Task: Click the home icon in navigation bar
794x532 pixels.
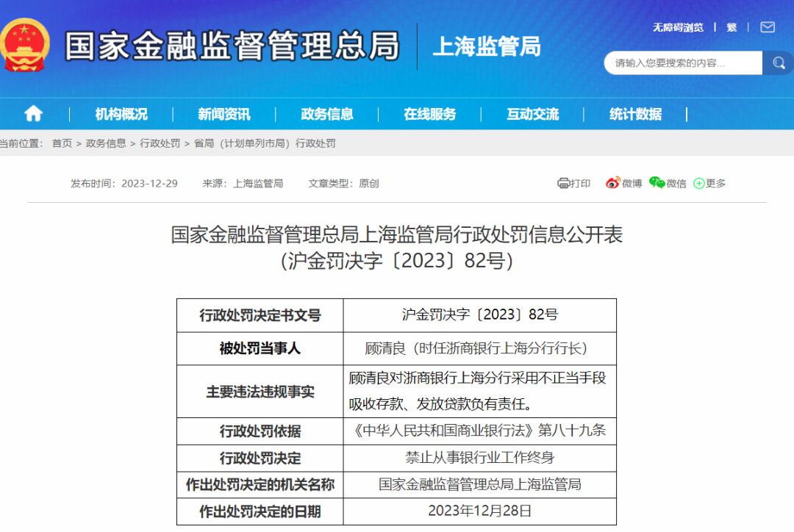Action: click(x=33, y=114)
